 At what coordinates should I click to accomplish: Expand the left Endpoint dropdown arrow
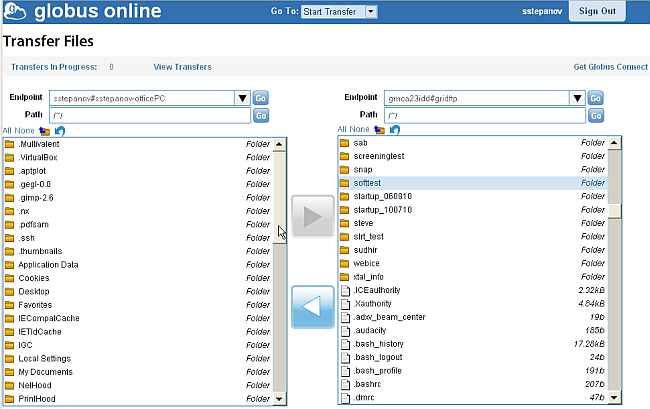[243, 98]
